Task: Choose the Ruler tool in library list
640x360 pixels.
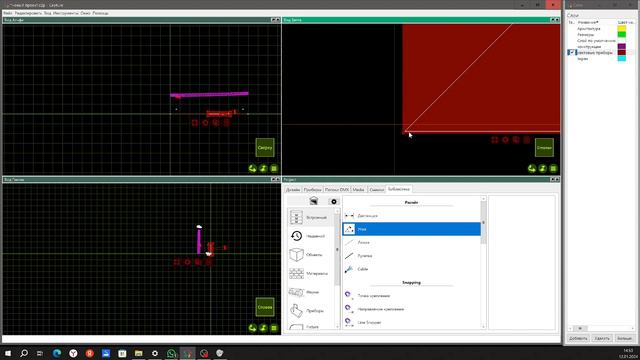Action: pos(411,256)
